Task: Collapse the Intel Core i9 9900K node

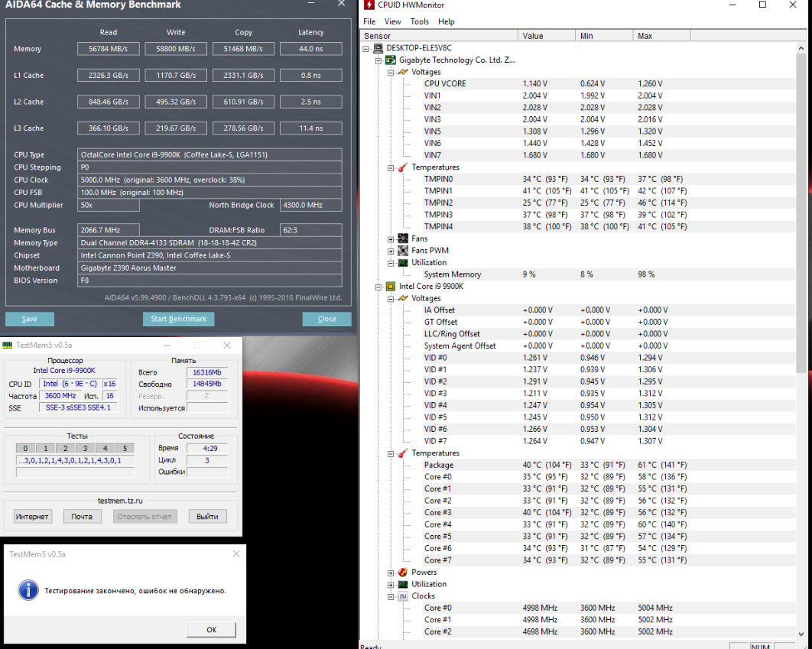Action: coord(378,287)
